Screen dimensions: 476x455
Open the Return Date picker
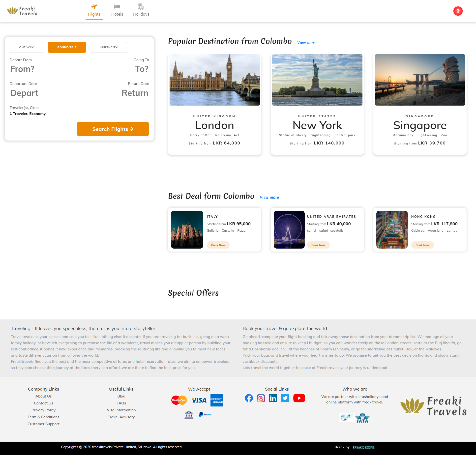135,93
